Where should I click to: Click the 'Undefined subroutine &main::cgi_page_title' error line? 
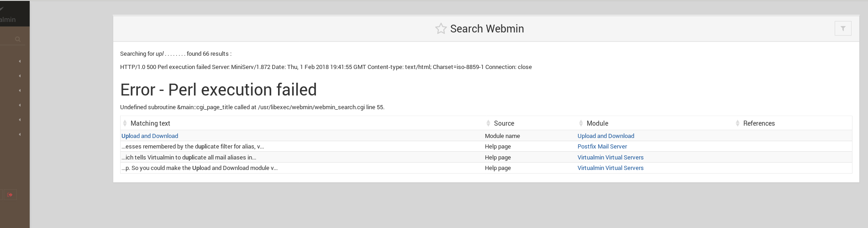252,107
